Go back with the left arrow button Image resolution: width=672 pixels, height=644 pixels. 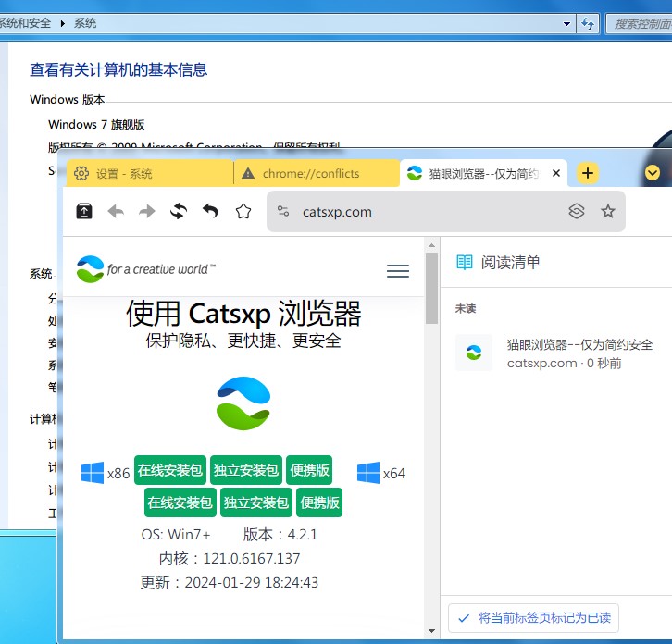116,211
